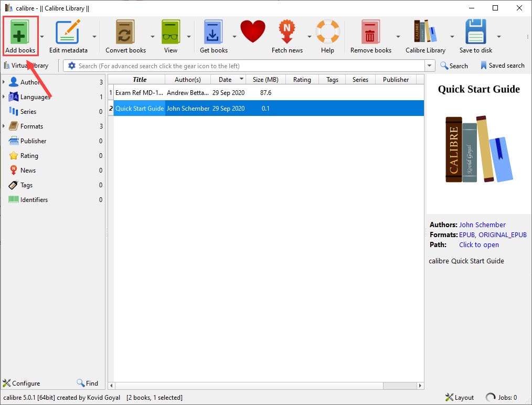Viewport: 532px width, 405px height.
Task: Open Get books dropdown arrow
Action: click(234, 36)
